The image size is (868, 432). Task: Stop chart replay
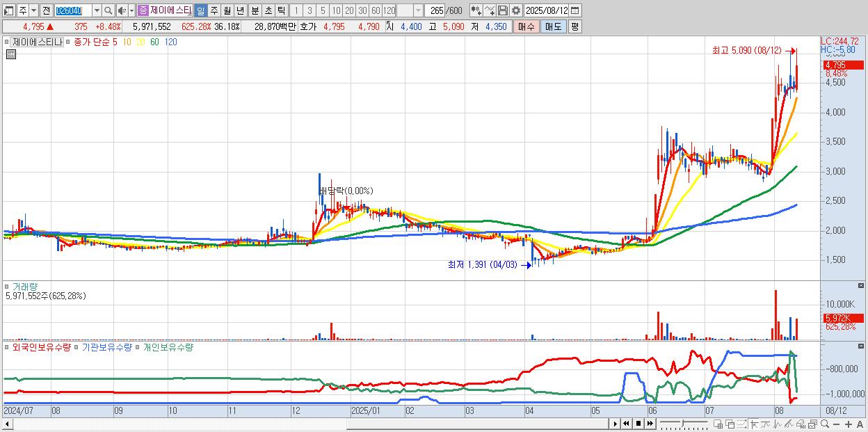[638, 424]
